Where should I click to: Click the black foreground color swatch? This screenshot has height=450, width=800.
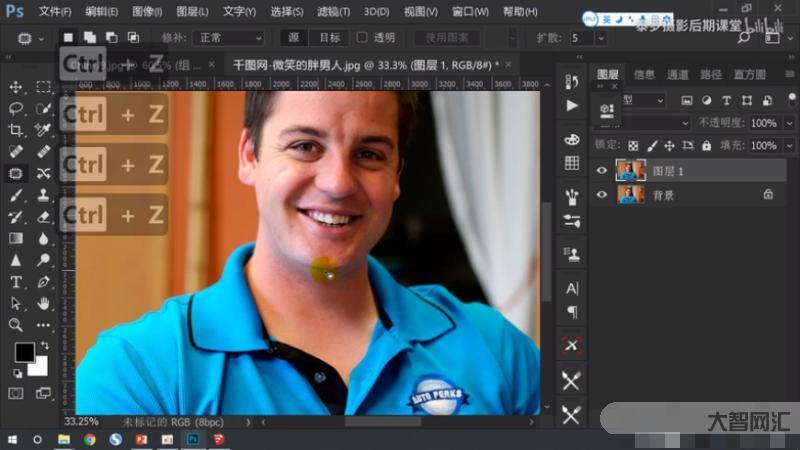coord(23,352)
